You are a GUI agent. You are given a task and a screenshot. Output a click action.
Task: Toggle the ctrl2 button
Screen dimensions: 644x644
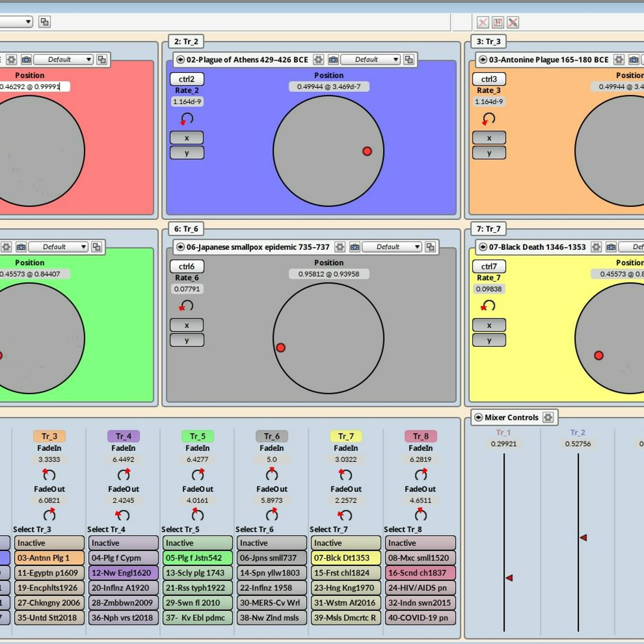point(187,79)
